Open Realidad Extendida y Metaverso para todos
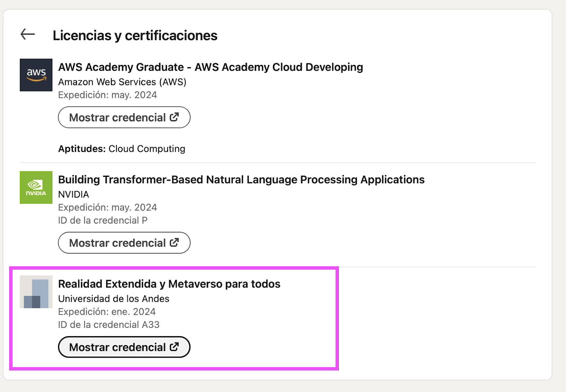 [169, 284]
